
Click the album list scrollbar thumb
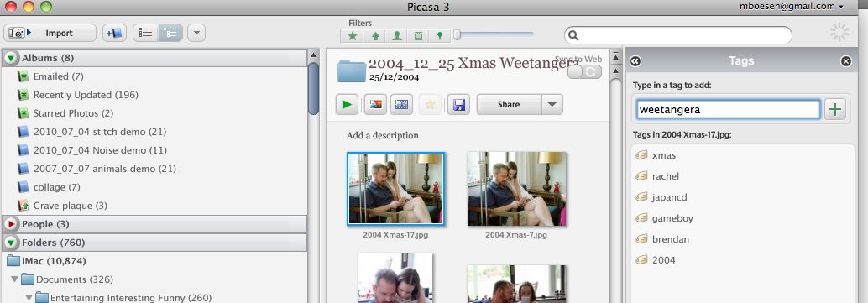[x=313, y=89]
